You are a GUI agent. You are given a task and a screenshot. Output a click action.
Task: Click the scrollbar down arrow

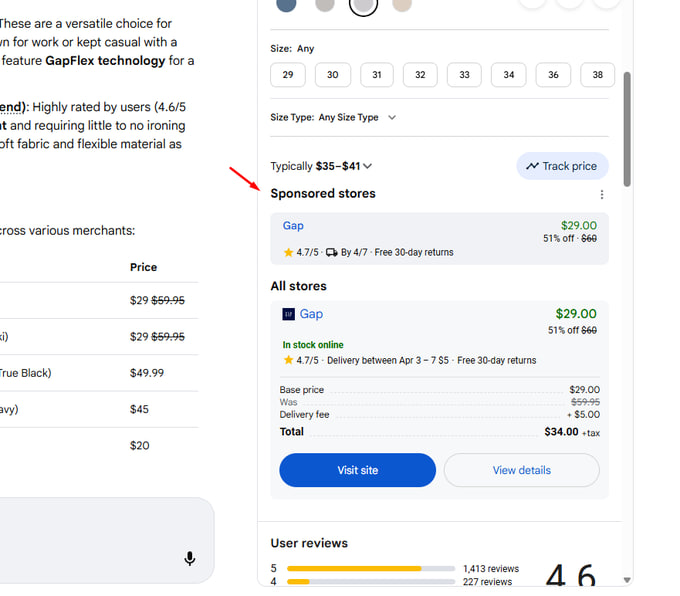tap(627, 580)
